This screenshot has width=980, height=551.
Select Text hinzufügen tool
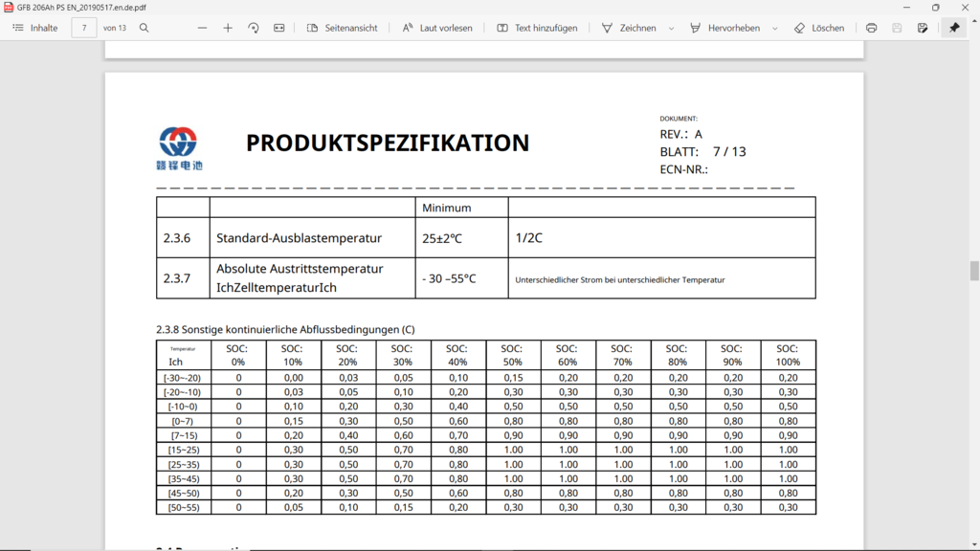537,28
